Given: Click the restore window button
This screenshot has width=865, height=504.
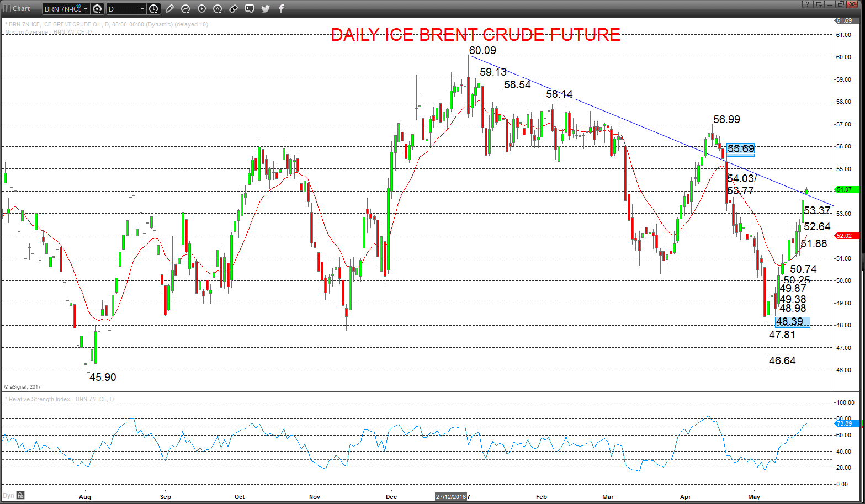Looking at the screenshot, I should (841, 4).
